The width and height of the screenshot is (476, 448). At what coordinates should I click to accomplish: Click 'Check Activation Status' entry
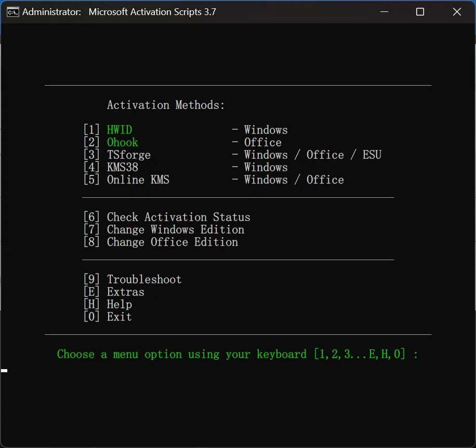[179, 217]
